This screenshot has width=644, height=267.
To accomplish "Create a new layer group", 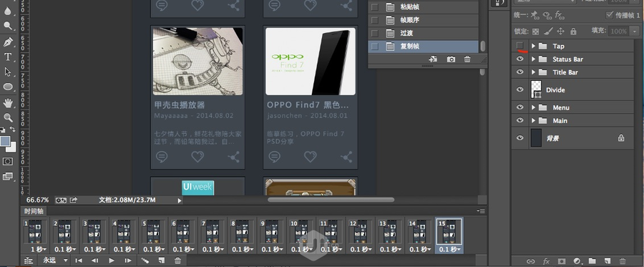I will [x=592, y=261].
